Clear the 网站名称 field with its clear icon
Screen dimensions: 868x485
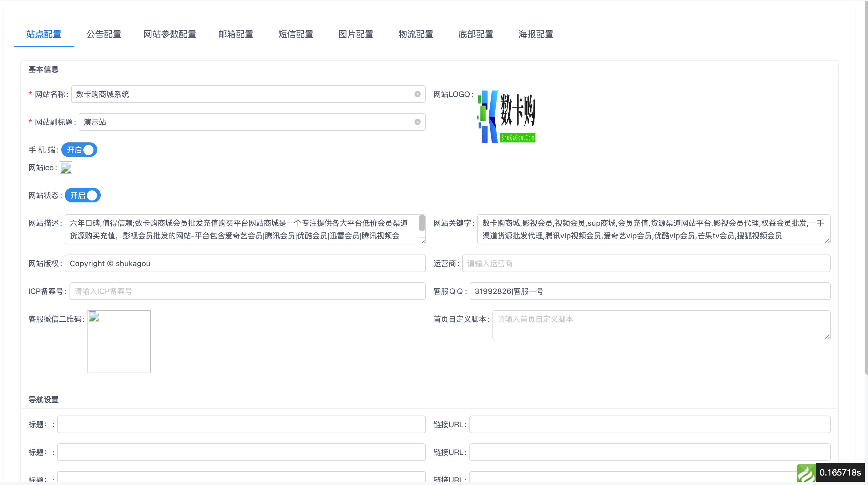(418, 94)
